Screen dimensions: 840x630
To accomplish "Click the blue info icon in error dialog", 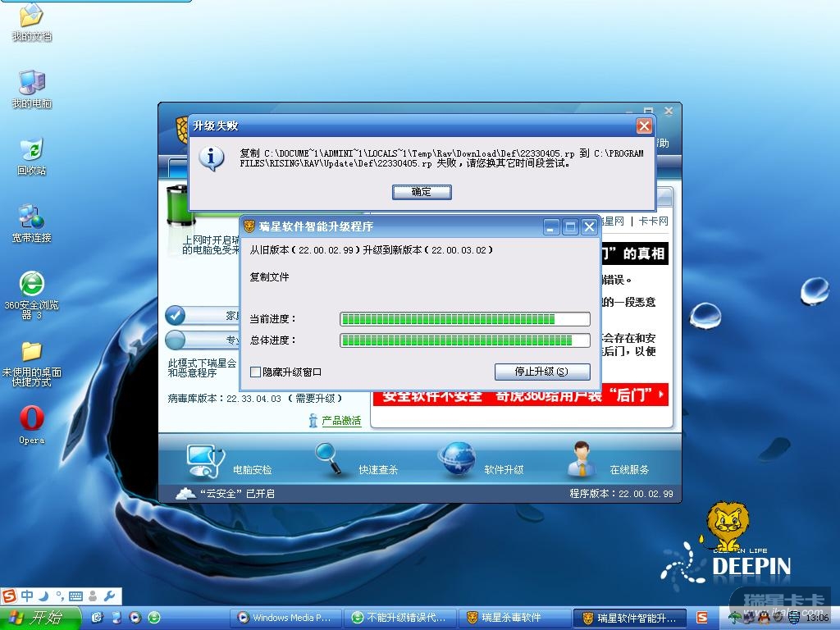I will pos(212,158).
